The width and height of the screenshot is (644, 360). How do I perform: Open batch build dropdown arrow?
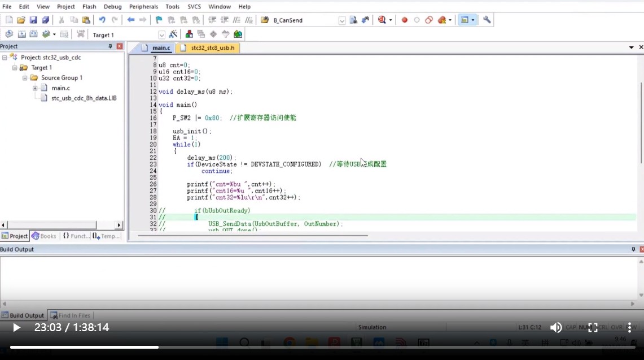pyautogui.click(x=54, y=34)
